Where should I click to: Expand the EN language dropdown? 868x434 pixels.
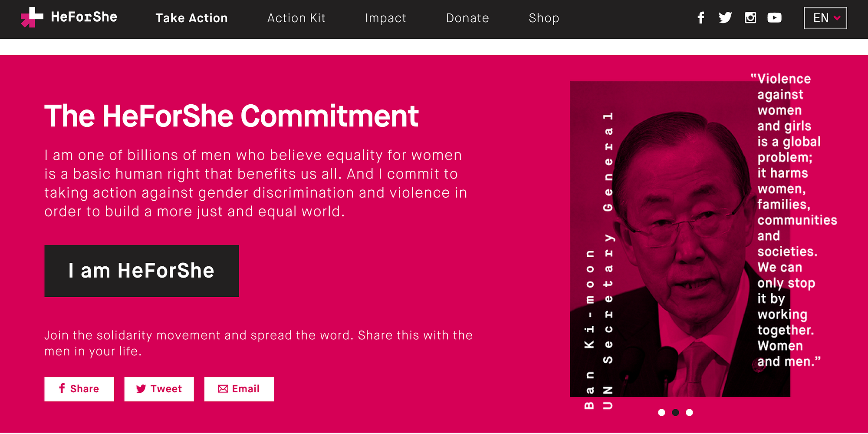tap(825, 18)
